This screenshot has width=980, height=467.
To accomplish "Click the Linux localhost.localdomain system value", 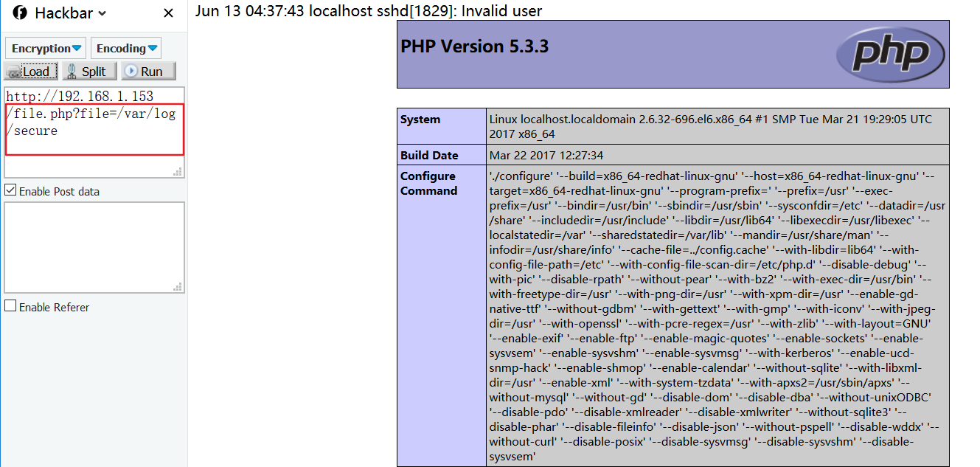I will (x=711, y=127).
